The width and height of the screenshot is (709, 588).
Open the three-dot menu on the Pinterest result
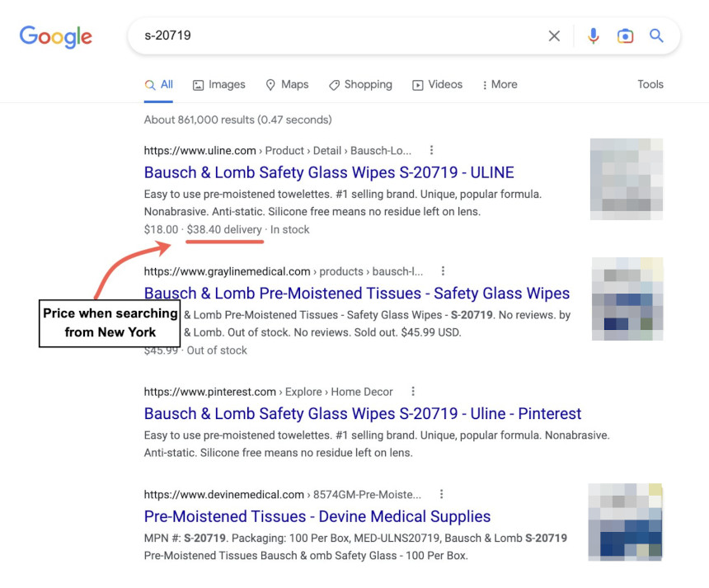(x=413, y=391)
